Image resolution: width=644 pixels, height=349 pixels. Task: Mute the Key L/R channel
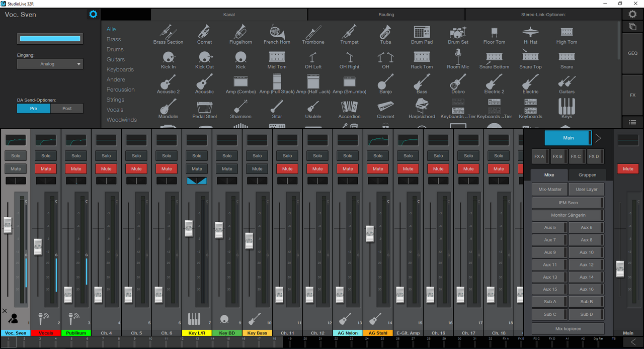click(x=197, y=168)
